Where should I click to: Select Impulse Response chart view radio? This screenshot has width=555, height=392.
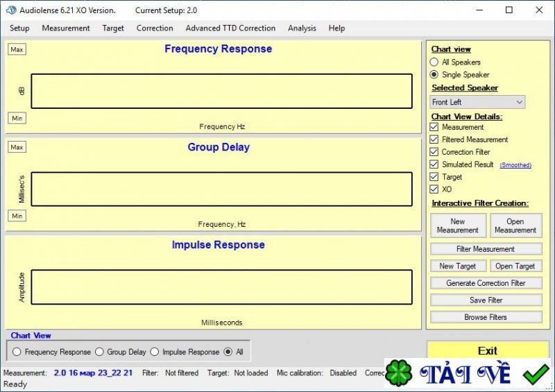[x=155, y=352]
